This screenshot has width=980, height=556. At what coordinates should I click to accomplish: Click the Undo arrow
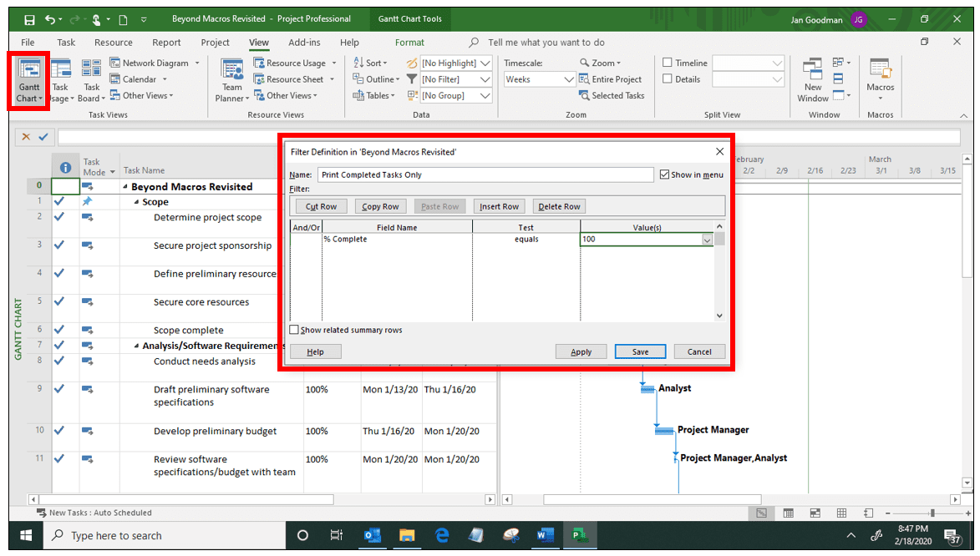[x=49, y=19]
